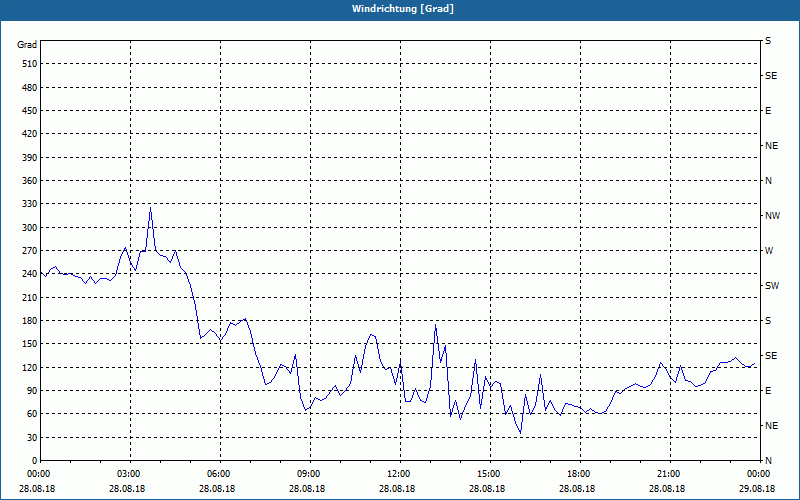This screenshot has height=500, width=800.
Task: Click the 360 y-axis tick label
Action: click(28, 181)
